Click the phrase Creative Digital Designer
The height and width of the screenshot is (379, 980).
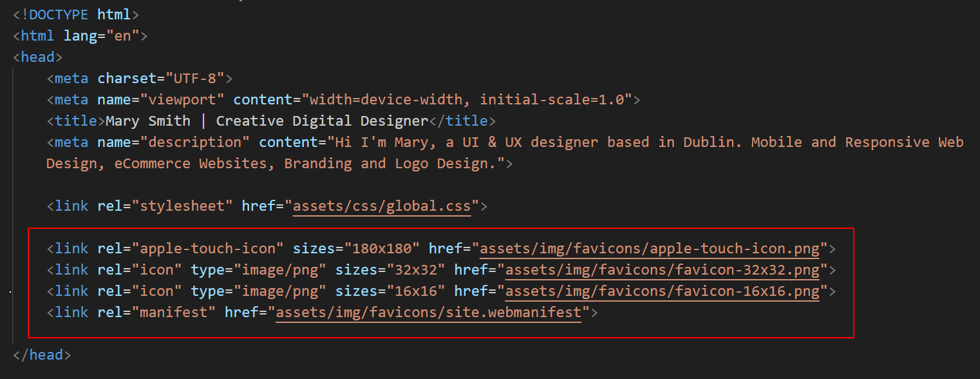[x=322, y=120]
